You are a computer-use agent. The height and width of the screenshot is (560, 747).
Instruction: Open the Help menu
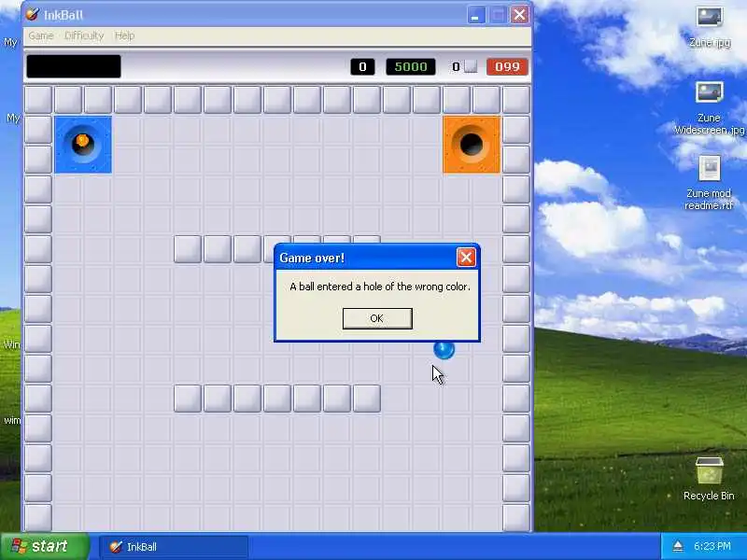pyautogui.click(x=124, y=35)
